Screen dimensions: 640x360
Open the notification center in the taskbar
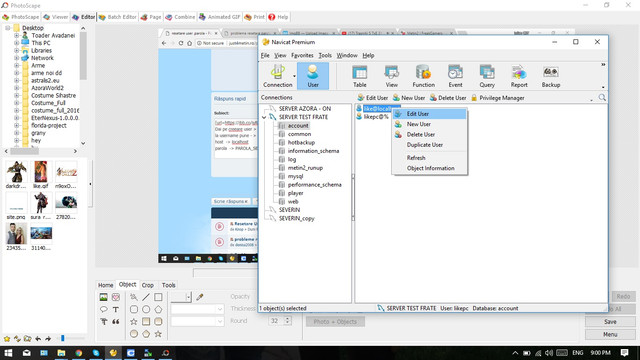(624, 353)
